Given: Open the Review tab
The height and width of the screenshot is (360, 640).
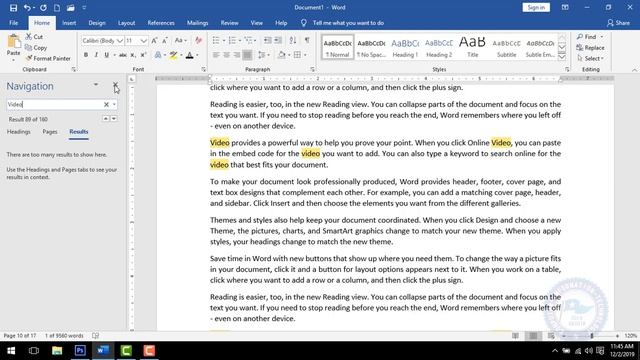Looking at the screenshot, I should (229, 23).
